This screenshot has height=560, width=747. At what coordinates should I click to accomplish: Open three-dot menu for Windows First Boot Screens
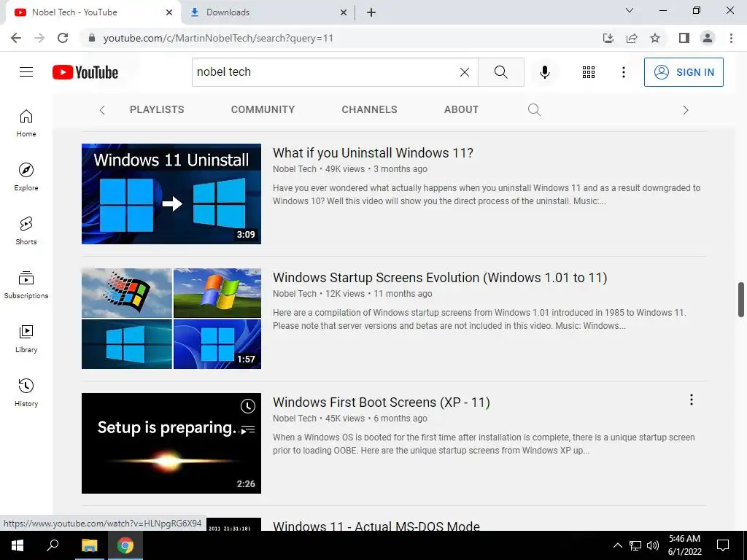[x=692, y=400]
